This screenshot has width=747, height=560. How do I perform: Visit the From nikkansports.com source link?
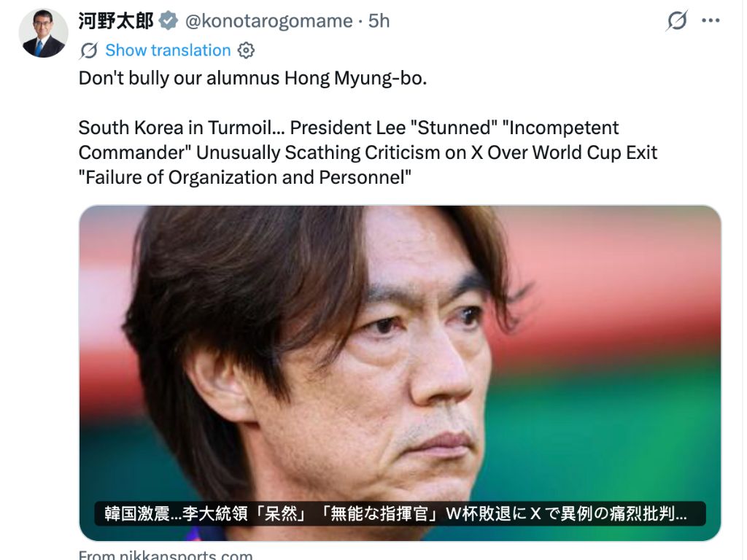coord(166,555)
